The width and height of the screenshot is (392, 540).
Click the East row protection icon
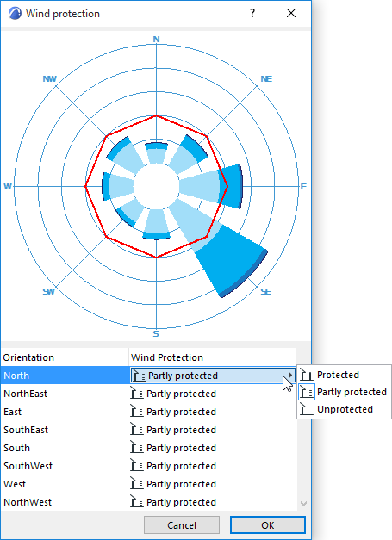(137, 412)
